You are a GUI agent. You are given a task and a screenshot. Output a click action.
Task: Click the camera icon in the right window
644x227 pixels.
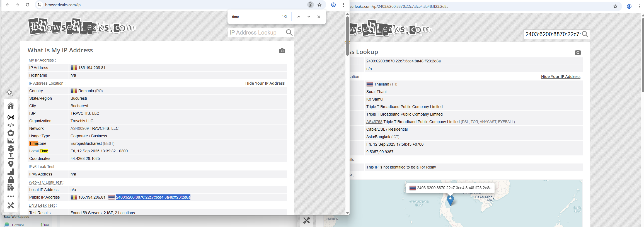coord(578,52)
